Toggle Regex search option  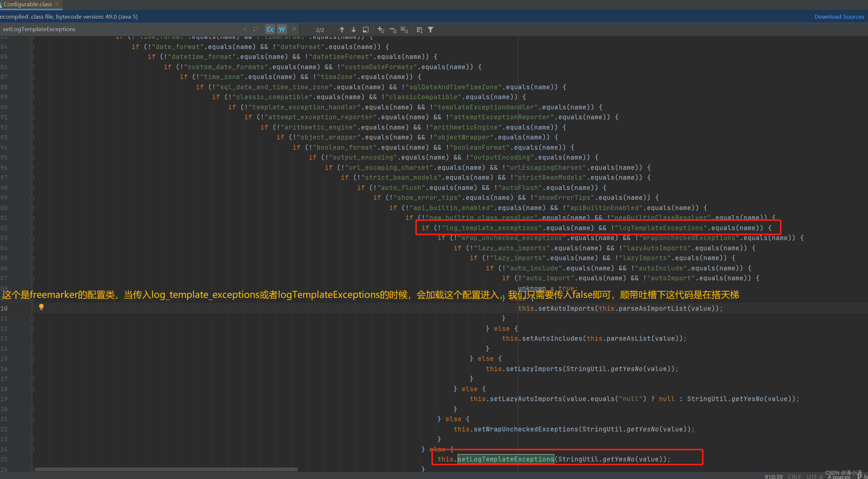coord(294,29)
